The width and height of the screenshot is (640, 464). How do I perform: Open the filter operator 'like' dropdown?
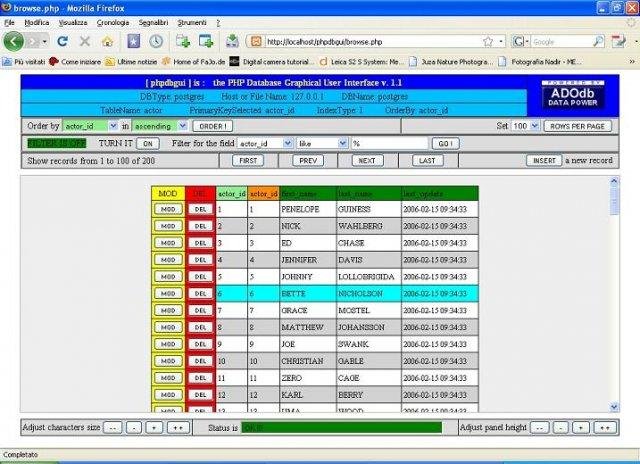coord(343,143)
